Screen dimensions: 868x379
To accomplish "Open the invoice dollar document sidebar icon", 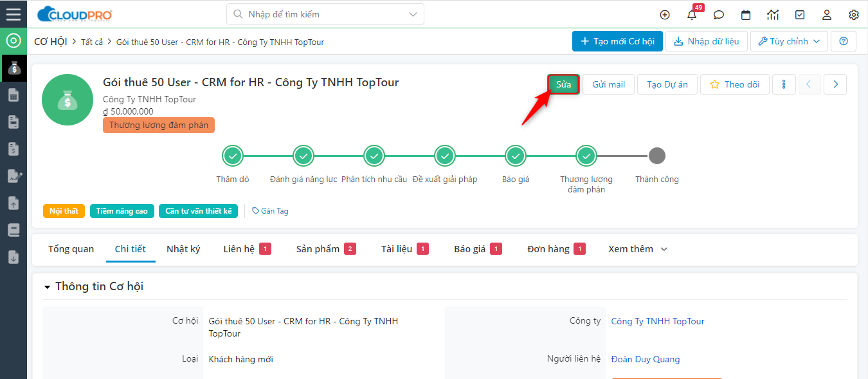I will click(x=14, y=149).
